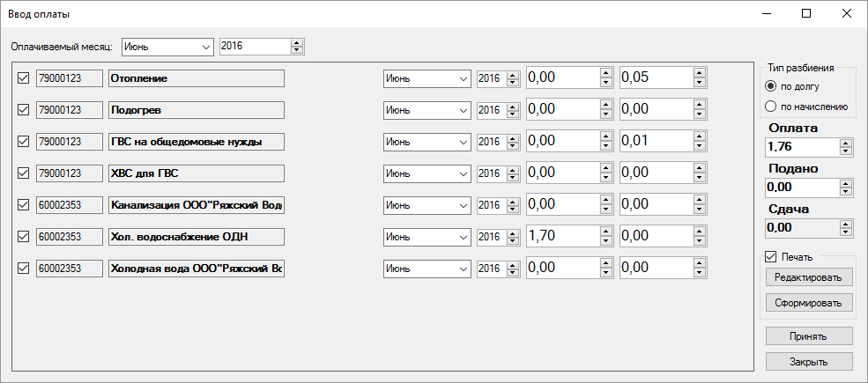The height and width of the screenshot is (383, 868).
Task: Confirm payment with the Принять button
Action: (808, 335)
